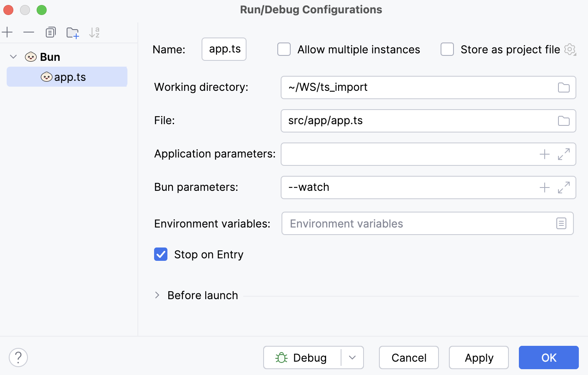Create a new configuration folder
This screenshot has width=588, height=375.
[x=72, y=32]
